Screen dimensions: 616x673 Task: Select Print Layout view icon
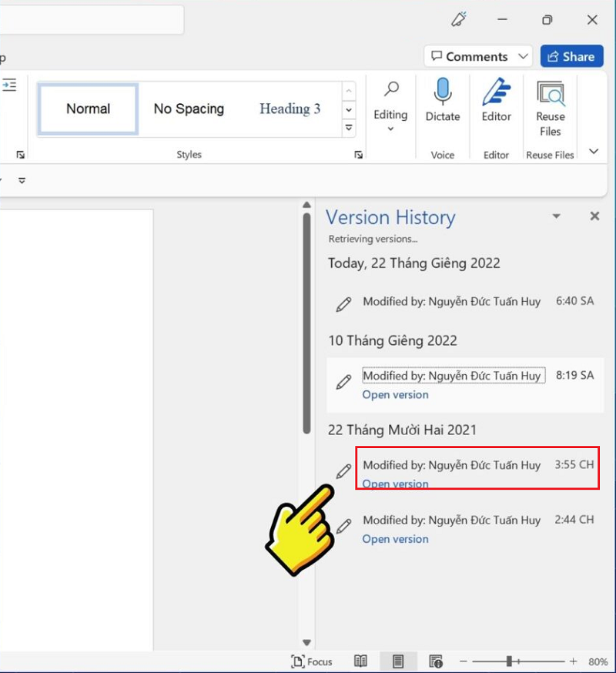[398, 661]
